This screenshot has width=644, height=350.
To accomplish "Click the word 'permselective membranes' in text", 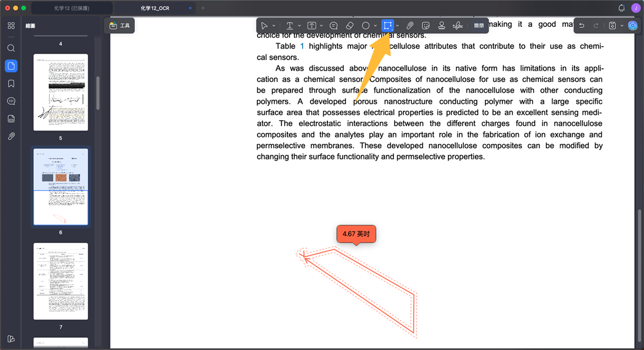I will pyautogui.click(x=304, y=146).
